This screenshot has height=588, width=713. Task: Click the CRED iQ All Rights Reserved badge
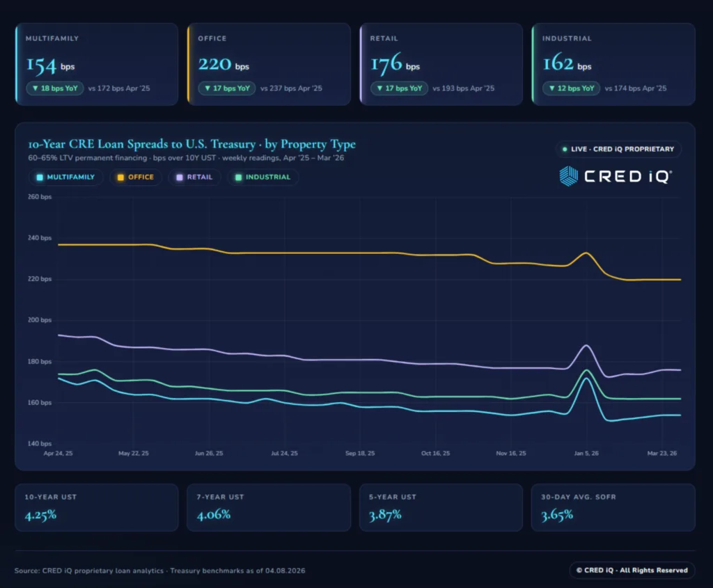(632, 570)
